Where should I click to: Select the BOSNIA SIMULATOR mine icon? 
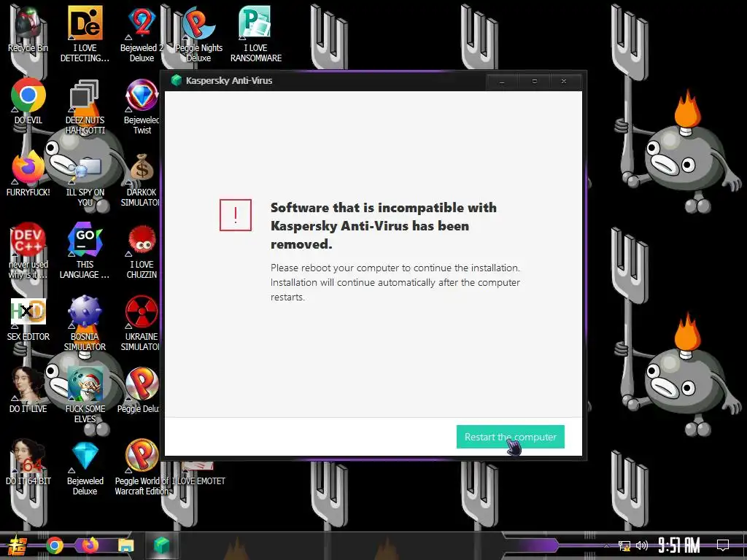85,323
